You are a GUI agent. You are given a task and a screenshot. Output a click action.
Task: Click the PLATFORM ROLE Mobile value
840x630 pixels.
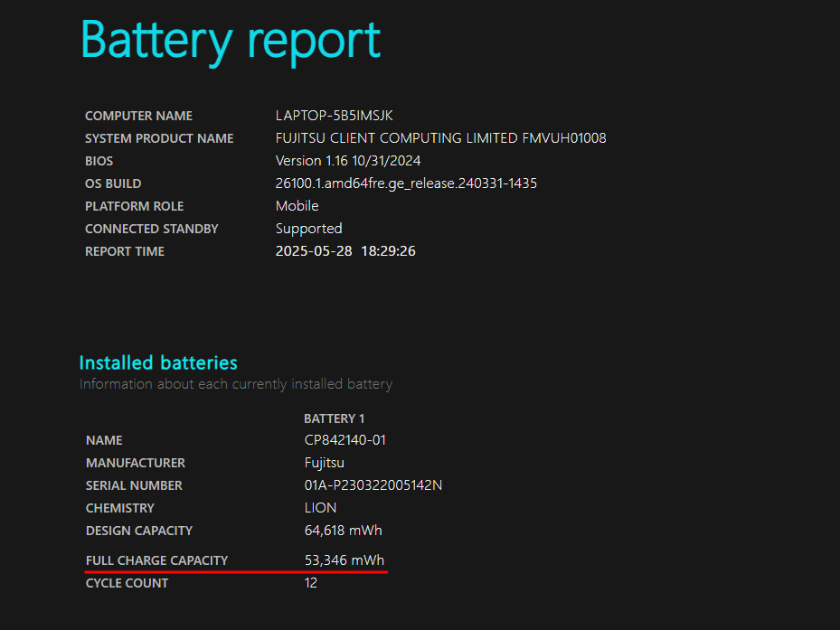[297, 206]
